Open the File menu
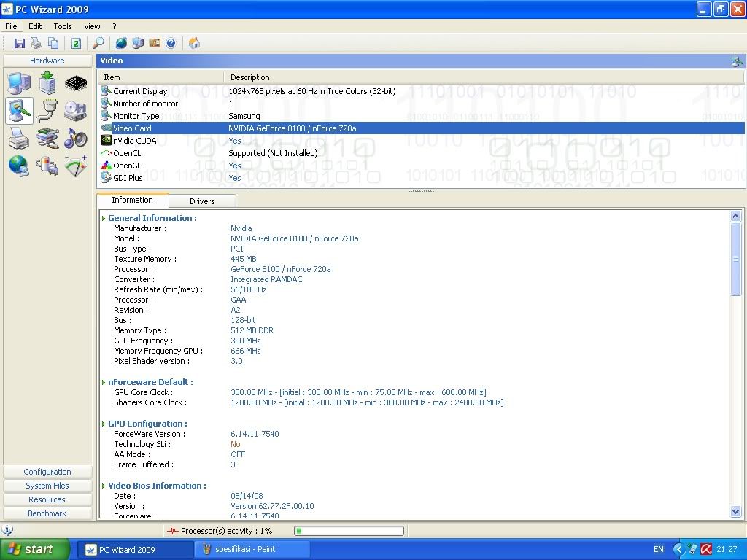747x560 pixels. (x=11, y=26)
